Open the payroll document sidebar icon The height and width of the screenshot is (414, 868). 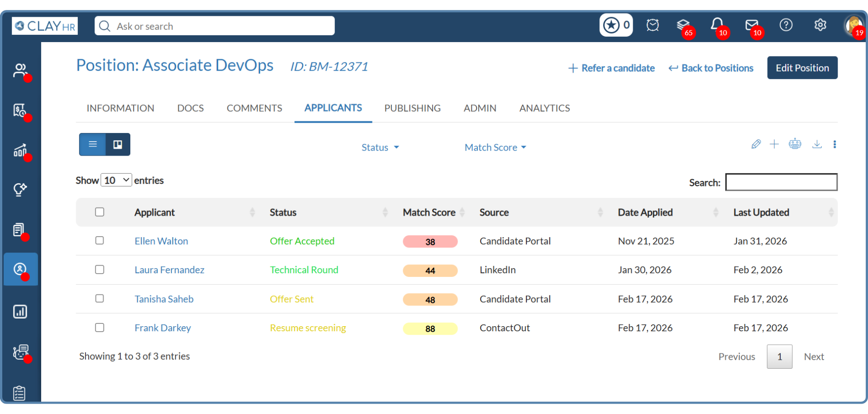click(x=20, y=110)
